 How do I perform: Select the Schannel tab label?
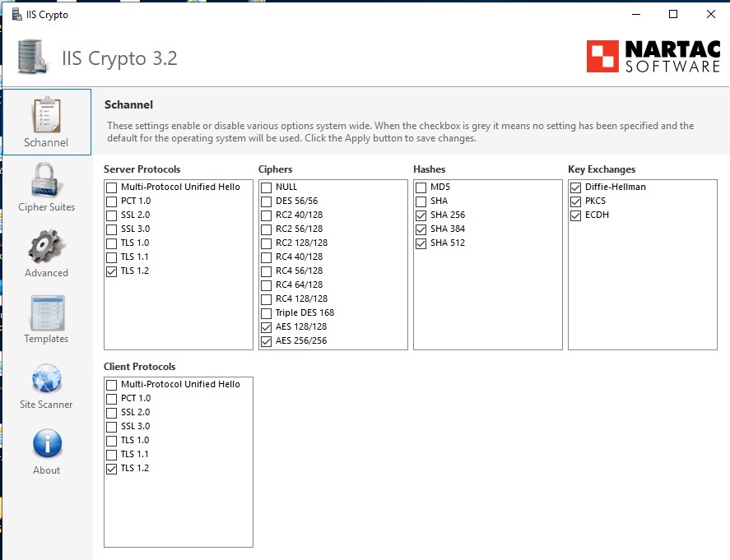point(46,142)
